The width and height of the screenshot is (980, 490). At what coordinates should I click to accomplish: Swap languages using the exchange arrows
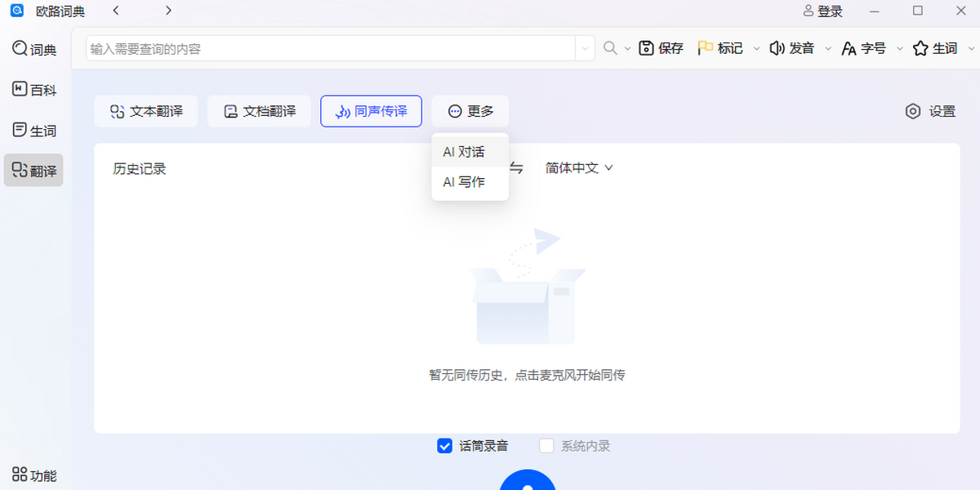[516, 168]
